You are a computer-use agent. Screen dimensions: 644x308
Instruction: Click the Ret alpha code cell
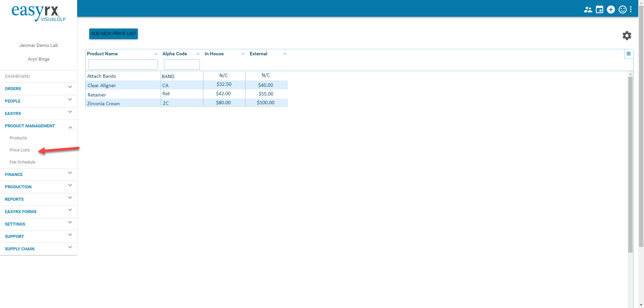tap(166, 94)
